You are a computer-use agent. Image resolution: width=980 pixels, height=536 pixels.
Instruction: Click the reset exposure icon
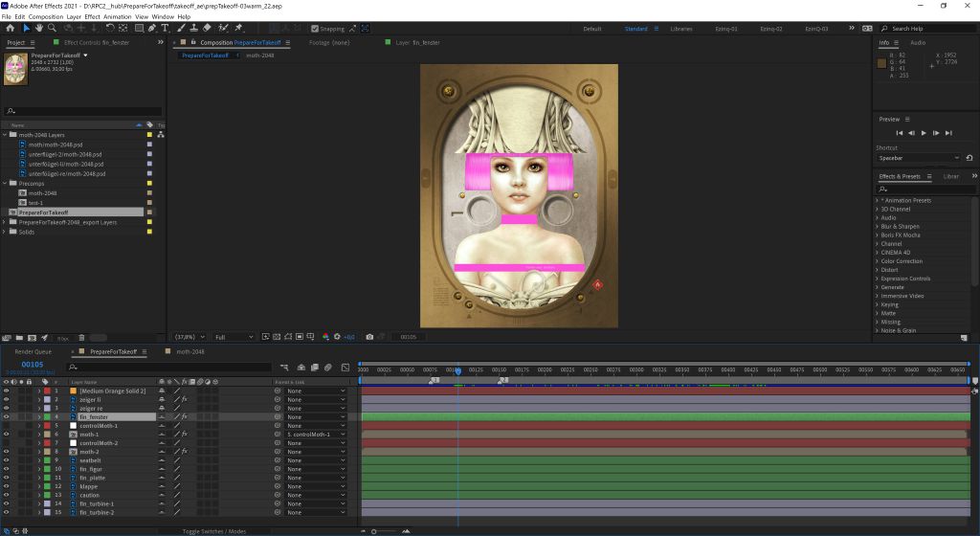(x=338, y=337)
